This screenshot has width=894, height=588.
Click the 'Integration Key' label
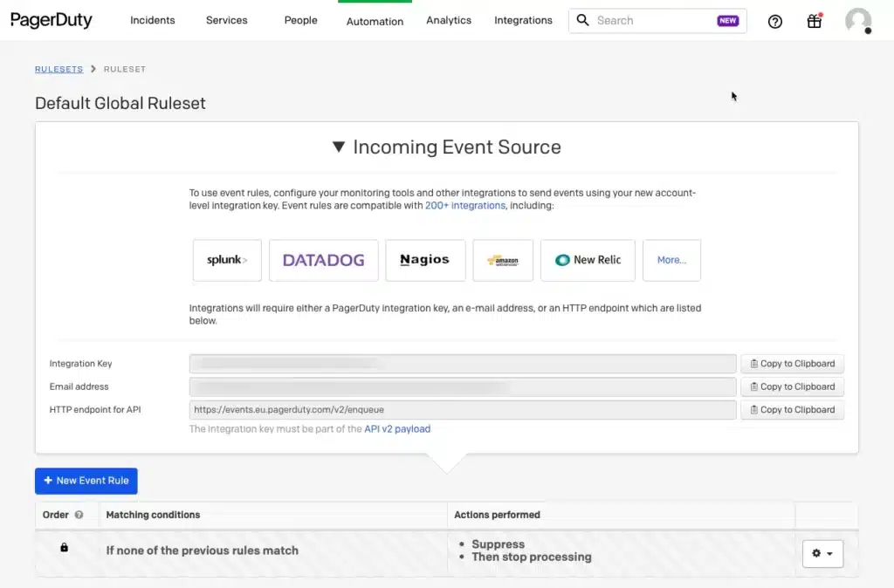pyautogui.click(x=80, y=364)
